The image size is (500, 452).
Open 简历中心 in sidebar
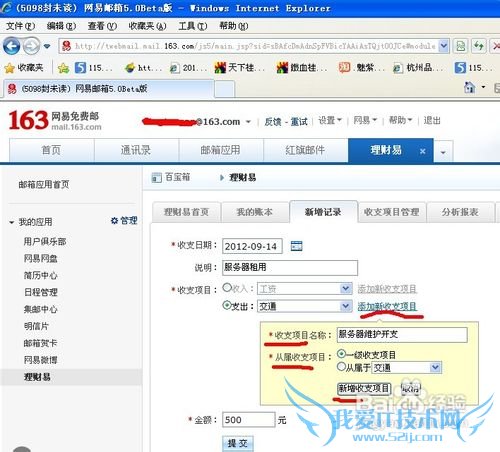coord(41,275)
